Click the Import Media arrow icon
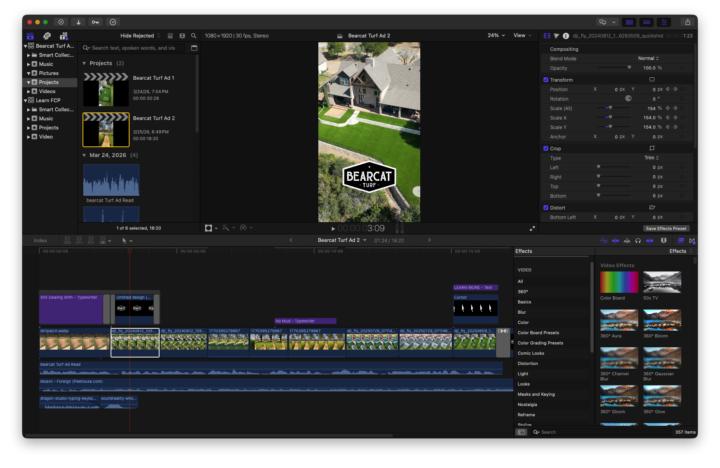 [x=78, y=22]
